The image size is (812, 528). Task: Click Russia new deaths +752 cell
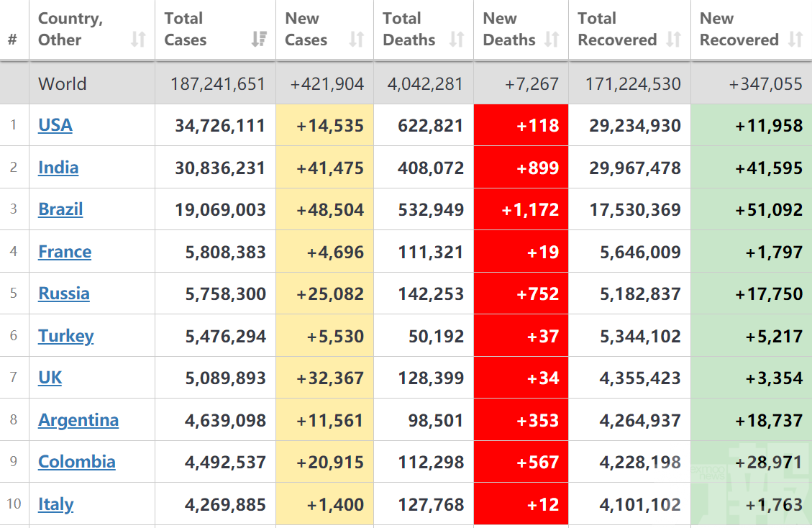521,293
